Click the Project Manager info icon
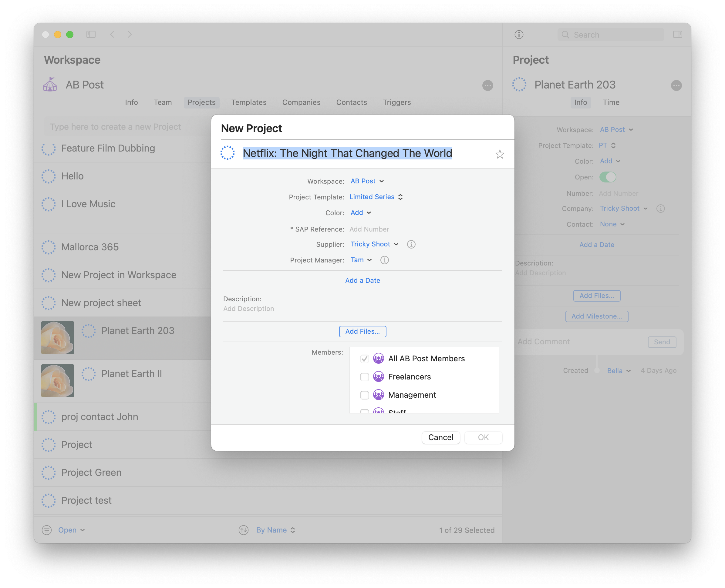 tap(384, 260)
